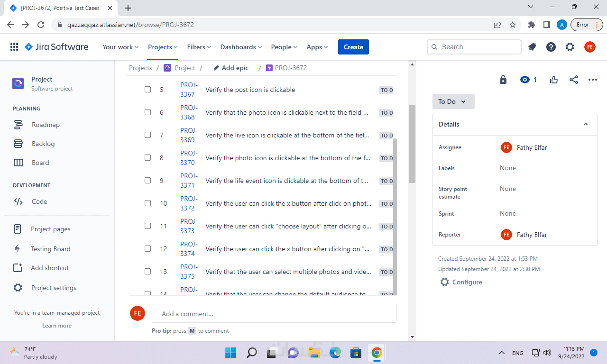Tick the checkbox for PROJ-3372
The height and width of the screenshot is (364, 607).
[x=148, y=203]
